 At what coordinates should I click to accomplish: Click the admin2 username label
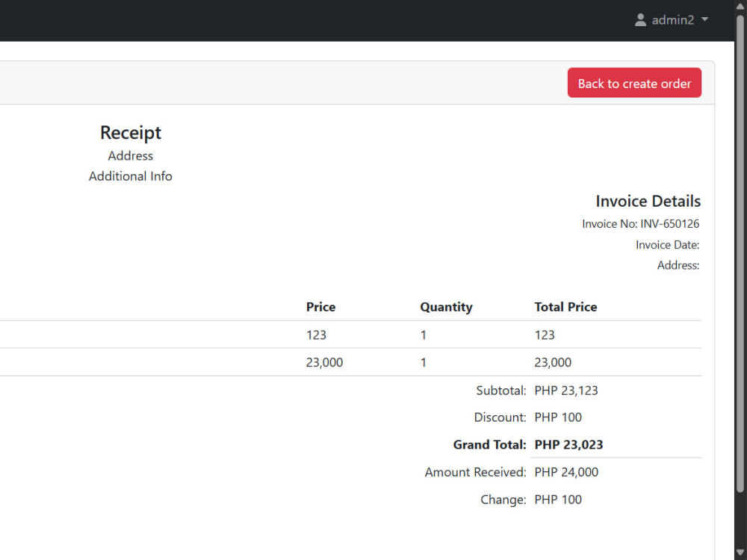(673, 20)
